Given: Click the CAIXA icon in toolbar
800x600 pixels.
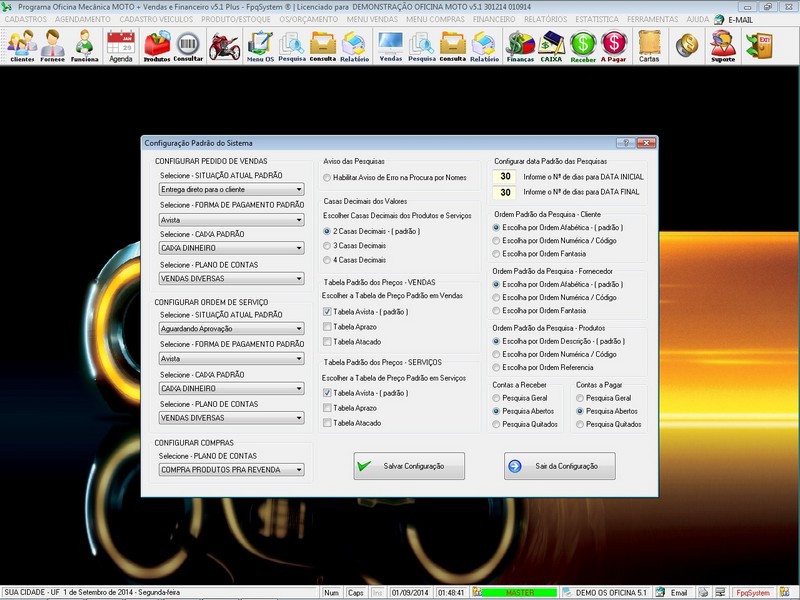Looking at the screenshot, I should click(551, 45).
